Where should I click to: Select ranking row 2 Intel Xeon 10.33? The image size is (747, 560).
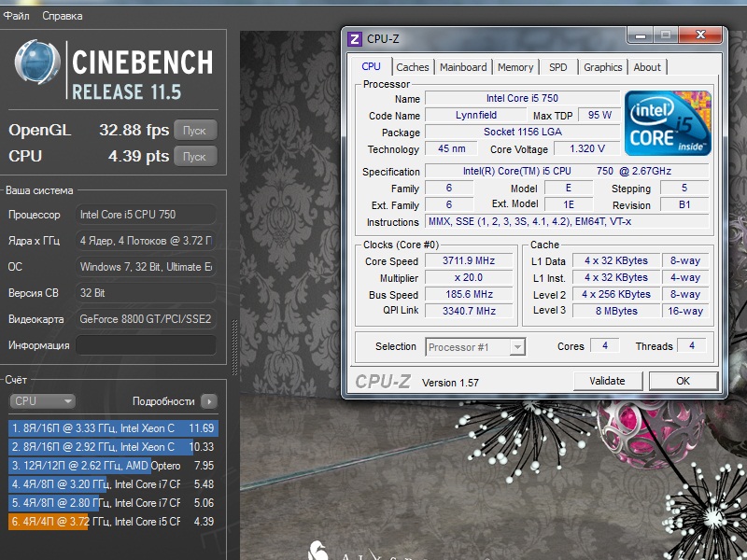pos(113,447)
